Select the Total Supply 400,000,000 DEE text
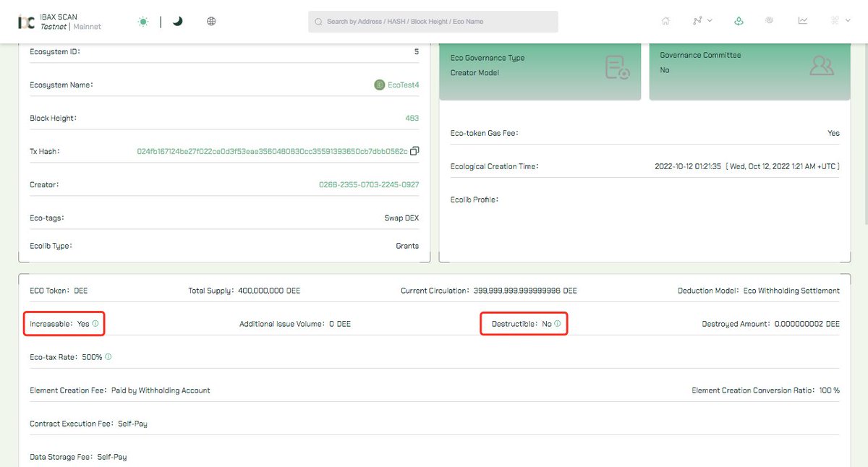Viewport: 868px width, 467px height. (x=244, y=291)
